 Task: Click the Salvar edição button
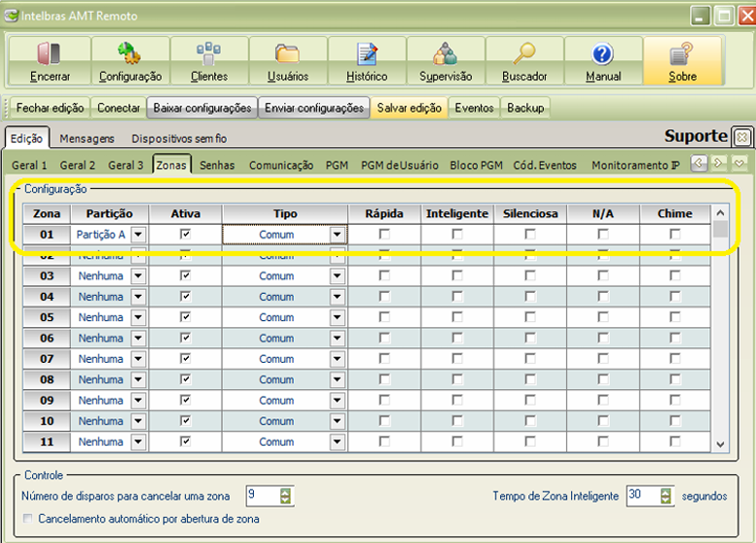pos(409,108)
